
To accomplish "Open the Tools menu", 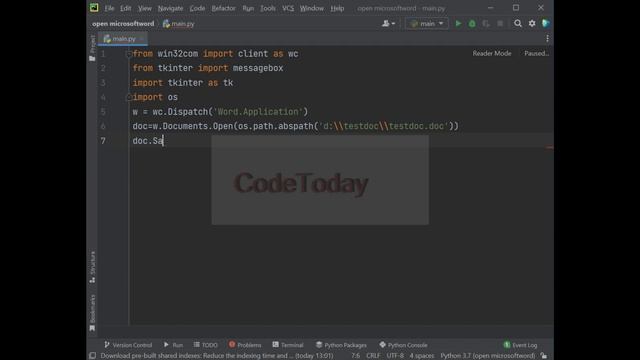I will pyautogui.click(x=268, y=8).
